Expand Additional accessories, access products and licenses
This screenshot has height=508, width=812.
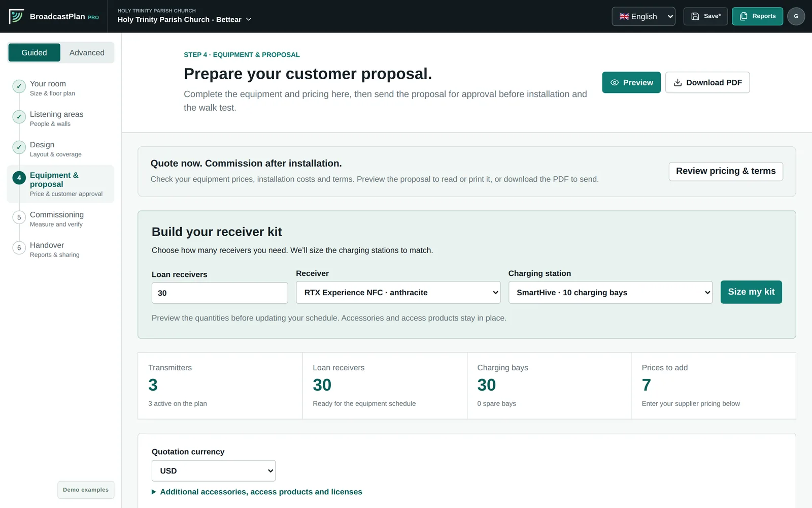(257, 492)
